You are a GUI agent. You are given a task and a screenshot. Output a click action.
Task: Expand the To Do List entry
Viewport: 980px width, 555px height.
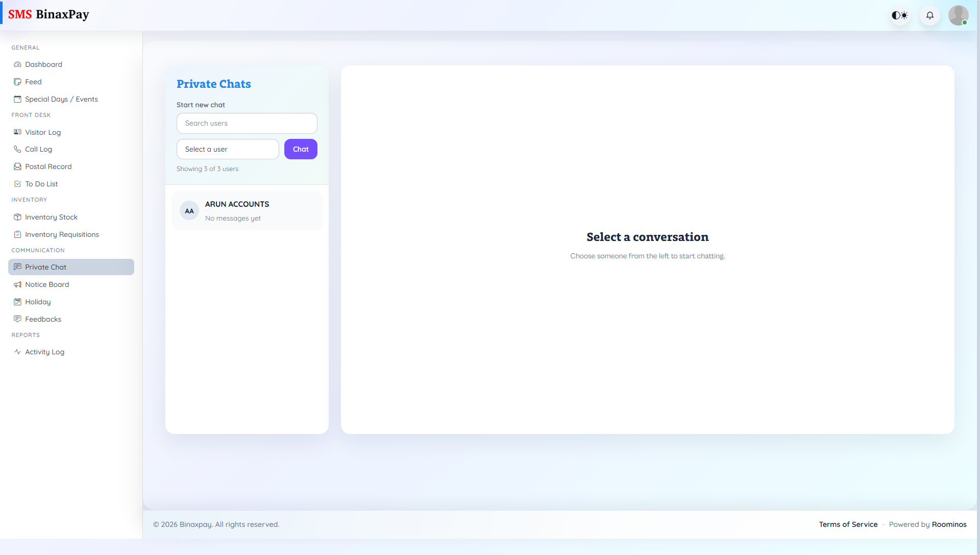(x=41, y=184)
